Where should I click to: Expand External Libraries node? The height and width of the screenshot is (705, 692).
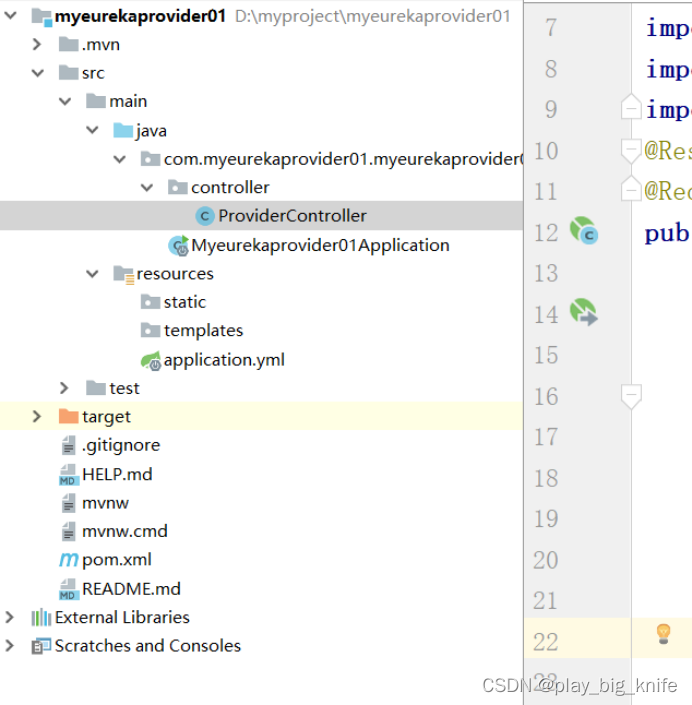coord(9,617)
